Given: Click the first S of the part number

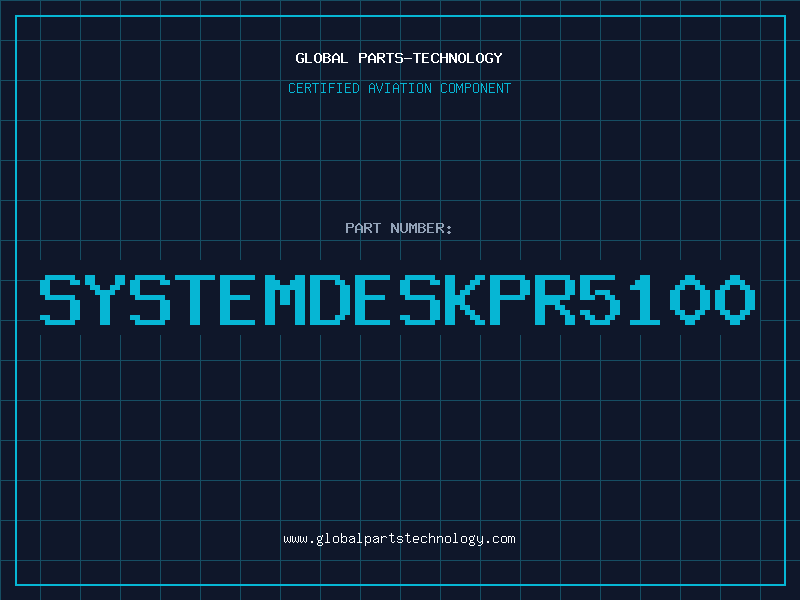Looking at the screenshot, I should 59,299.
